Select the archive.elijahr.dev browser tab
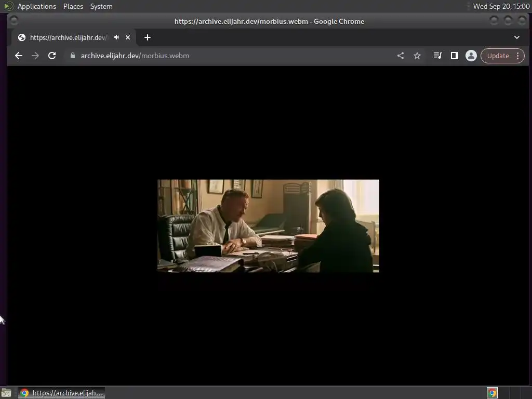 74,37
